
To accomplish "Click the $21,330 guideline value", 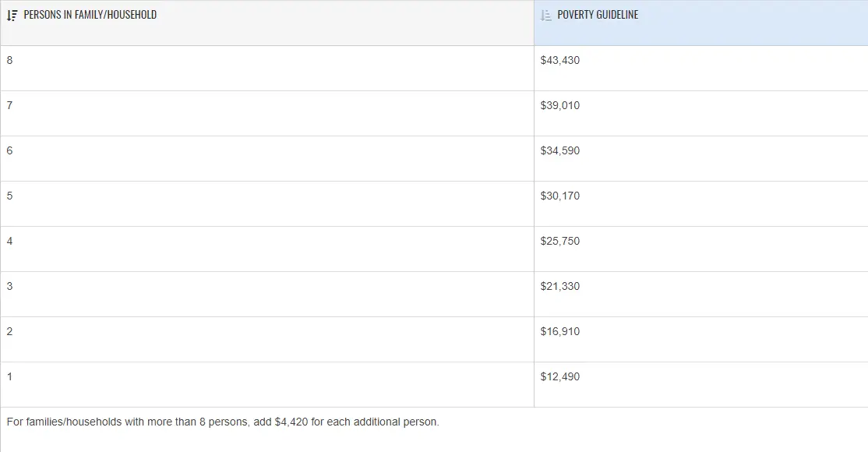I will [559, 287].
